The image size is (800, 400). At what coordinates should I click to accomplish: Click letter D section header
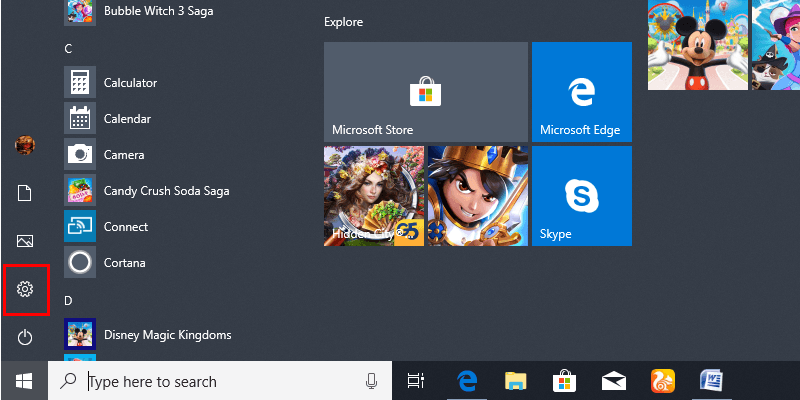[68, 299]
